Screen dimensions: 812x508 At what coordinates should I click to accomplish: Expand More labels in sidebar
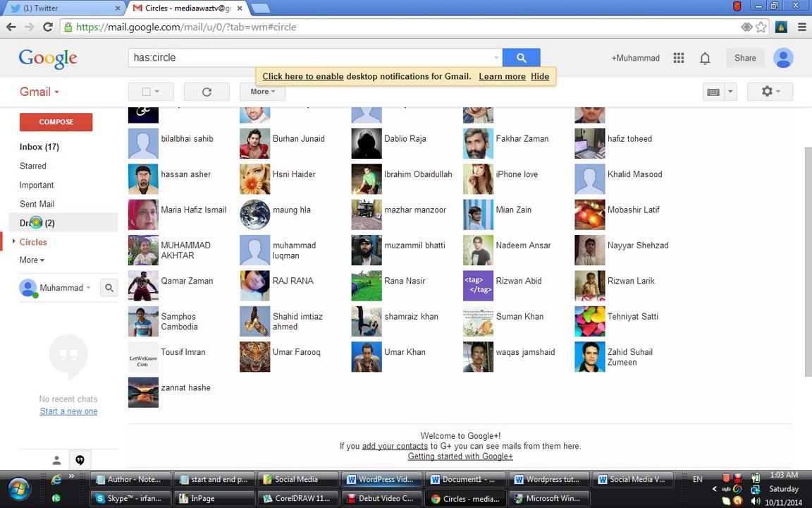point(32,260)
